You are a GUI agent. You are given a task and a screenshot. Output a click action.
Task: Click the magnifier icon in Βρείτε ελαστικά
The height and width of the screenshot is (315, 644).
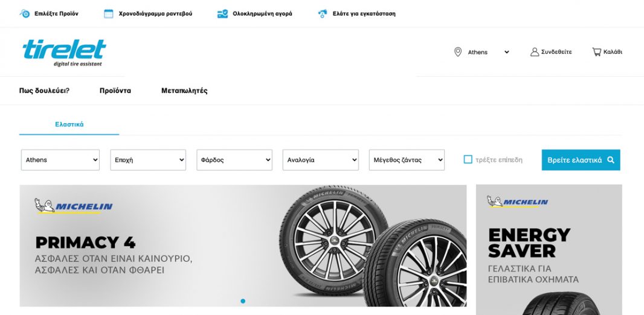click(x=611, y=160)
